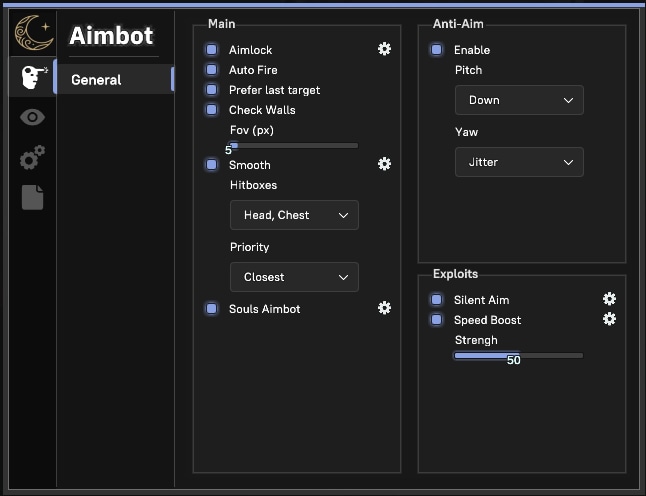Click the gear icon next to Speed Boost
The width and height of the screenshot is (646, 496).
[x=609, y=319]
